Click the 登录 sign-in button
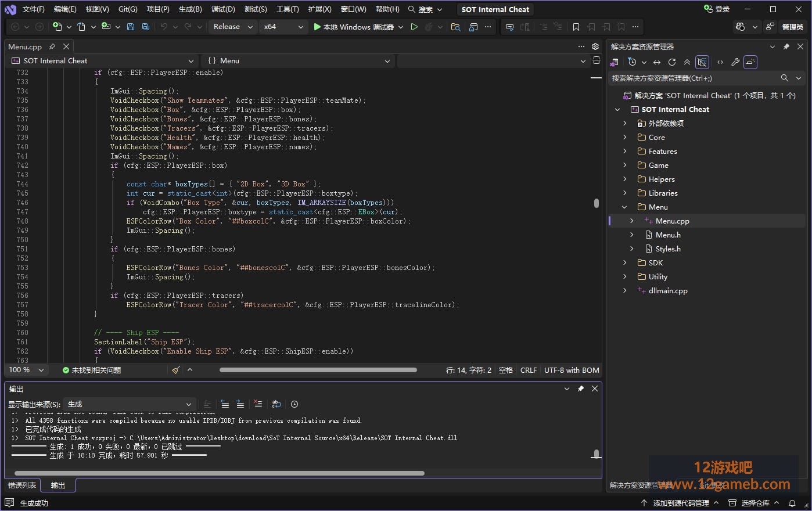This screenshot has height=511, width=812. [717, 9]
